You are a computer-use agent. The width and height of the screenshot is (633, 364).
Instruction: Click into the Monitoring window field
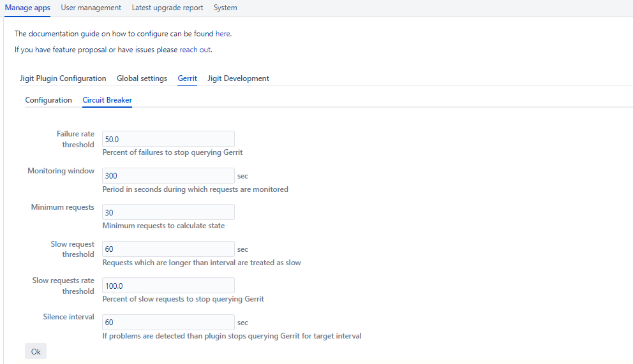(168, 176)
